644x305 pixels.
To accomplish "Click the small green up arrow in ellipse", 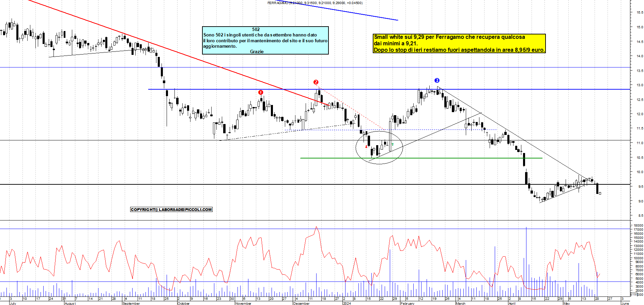I will [393, 144].
